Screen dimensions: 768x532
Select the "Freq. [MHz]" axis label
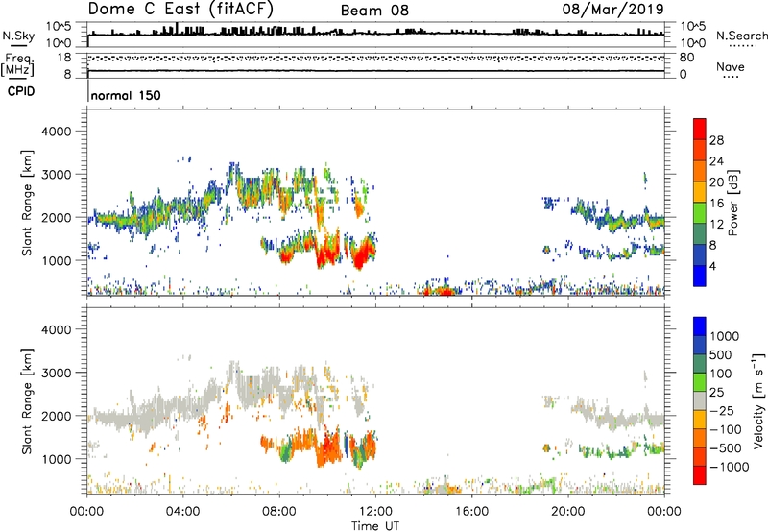(17, 64)
